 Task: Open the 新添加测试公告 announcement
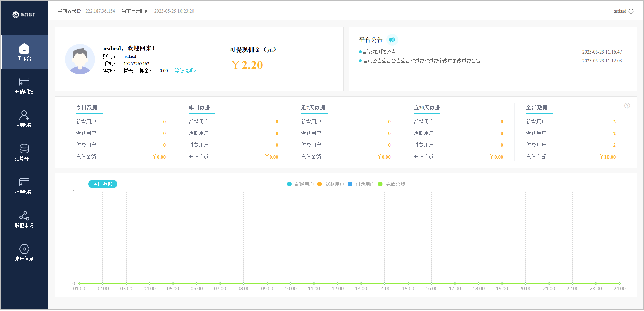click(379, 52)
